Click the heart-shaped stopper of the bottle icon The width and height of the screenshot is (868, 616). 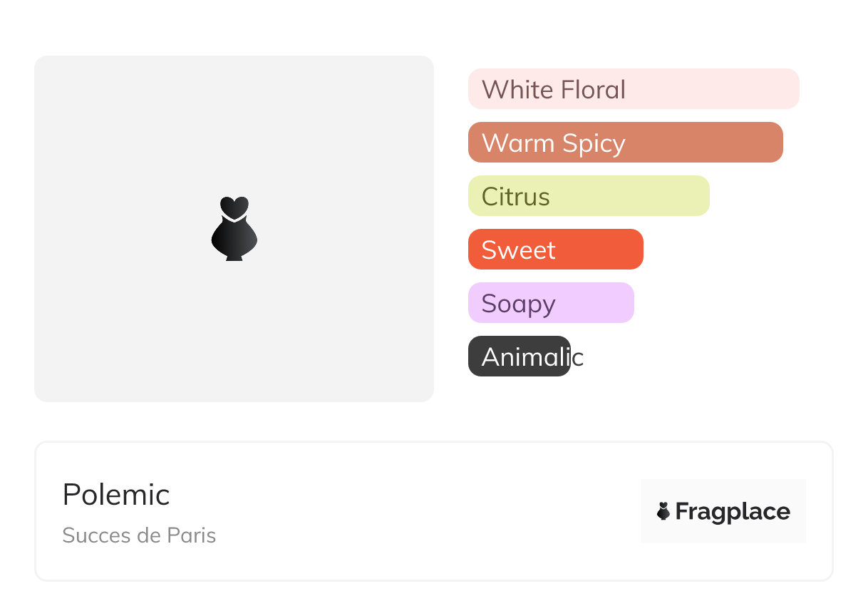(x=234, y=207)
